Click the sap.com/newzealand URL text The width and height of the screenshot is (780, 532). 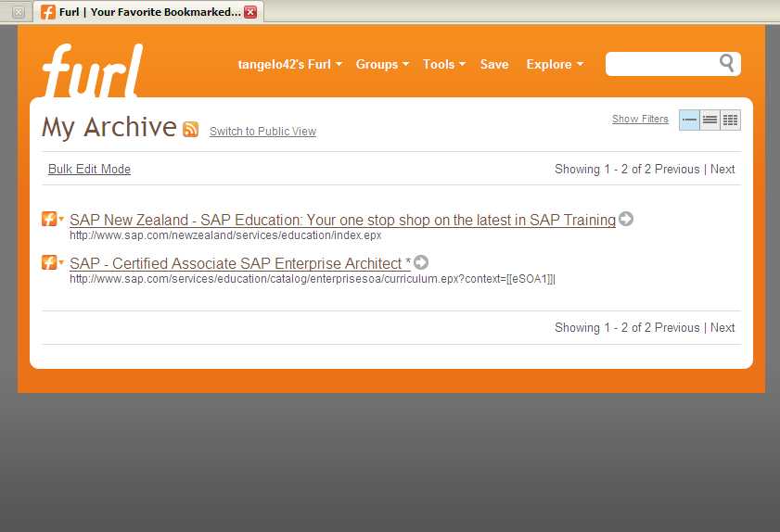click(225, 235)
